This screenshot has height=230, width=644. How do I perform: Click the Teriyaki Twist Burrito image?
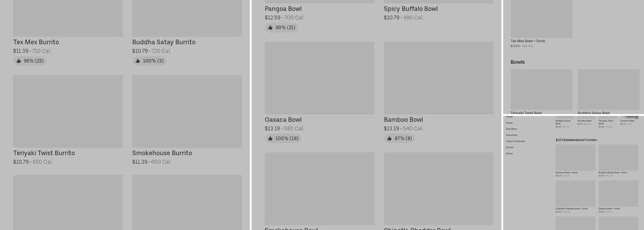pyautogui.click(x=68, y=111)
